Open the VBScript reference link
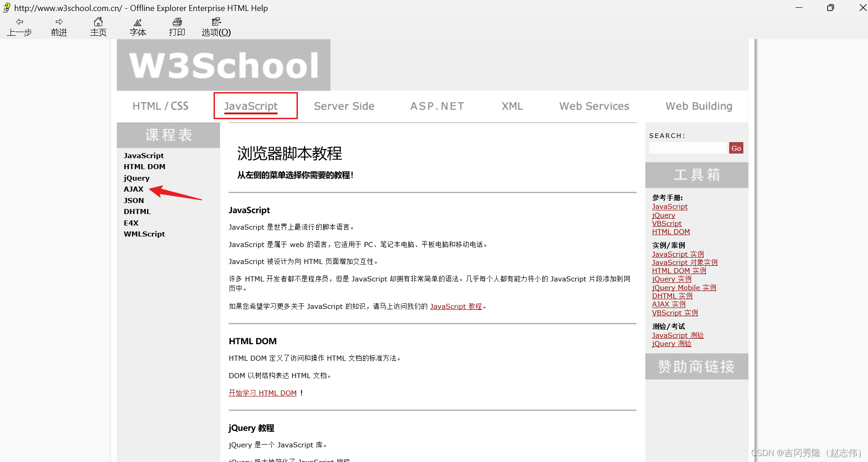Viewport: 868px width, 462px height. (667, 224)
